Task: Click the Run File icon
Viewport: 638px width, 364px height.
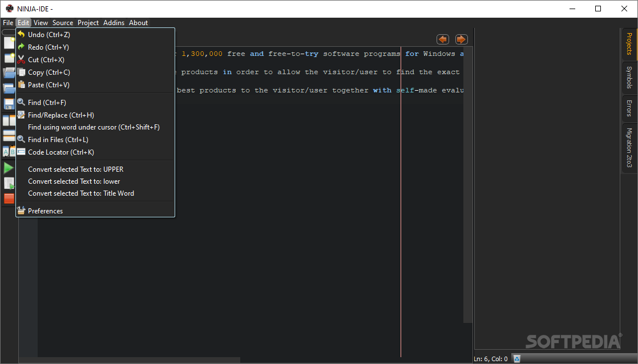Action: coord(9,183)
